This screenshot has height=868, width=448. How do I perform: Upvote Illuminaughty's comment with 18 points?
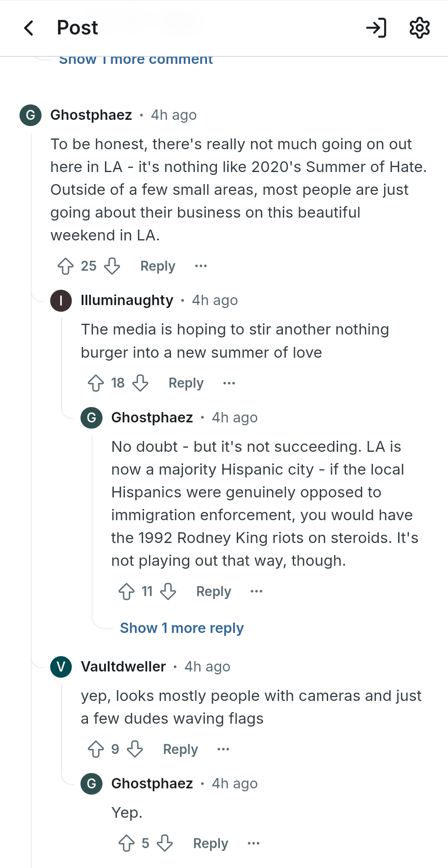click(x=96, y=383)
